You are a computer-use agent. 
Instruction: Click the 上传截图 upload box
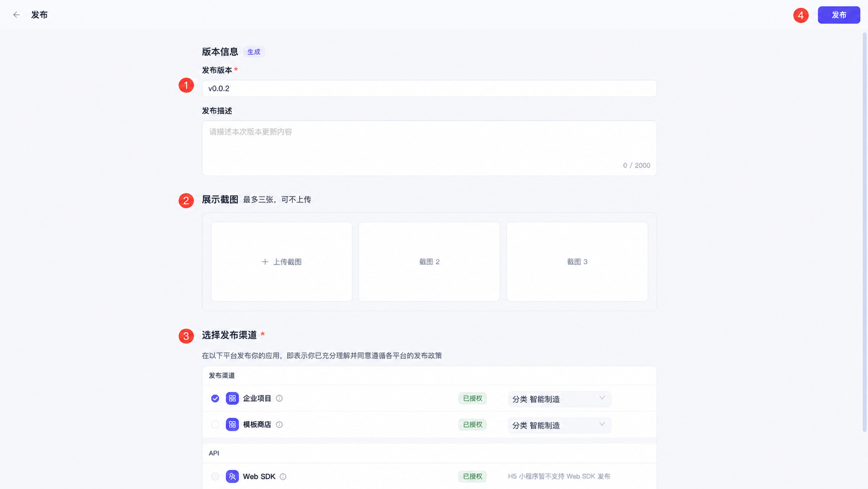tap(281, 262)
